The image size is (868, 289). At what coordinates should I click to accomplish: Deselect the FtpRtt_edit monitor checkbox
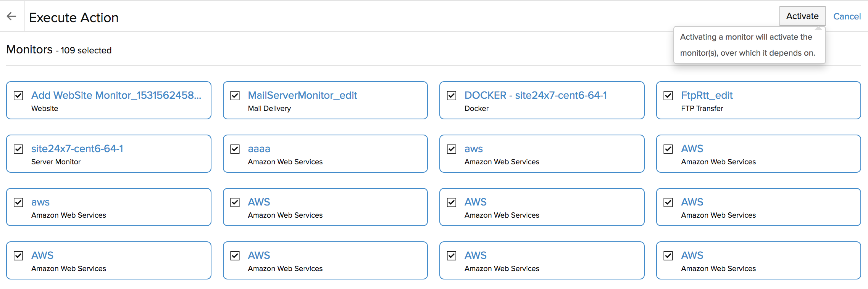[668, 95]
